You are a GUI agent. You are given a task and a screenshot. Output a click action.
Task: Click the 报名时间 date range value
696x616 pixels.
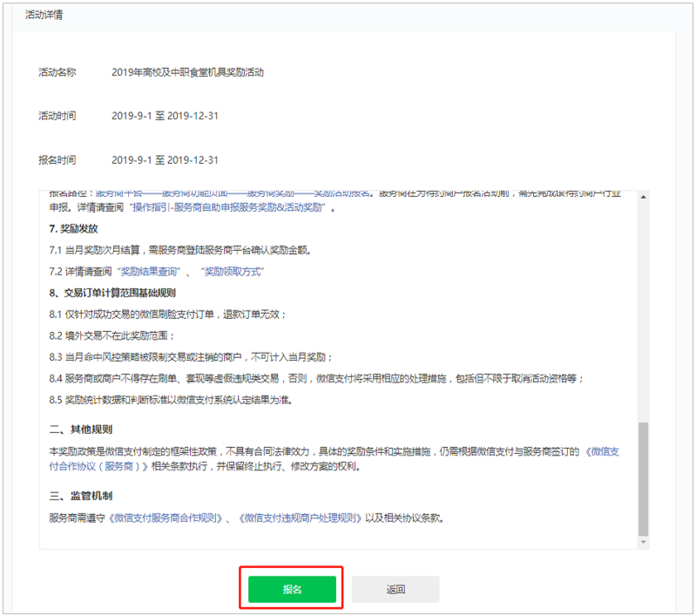point(165,160)
